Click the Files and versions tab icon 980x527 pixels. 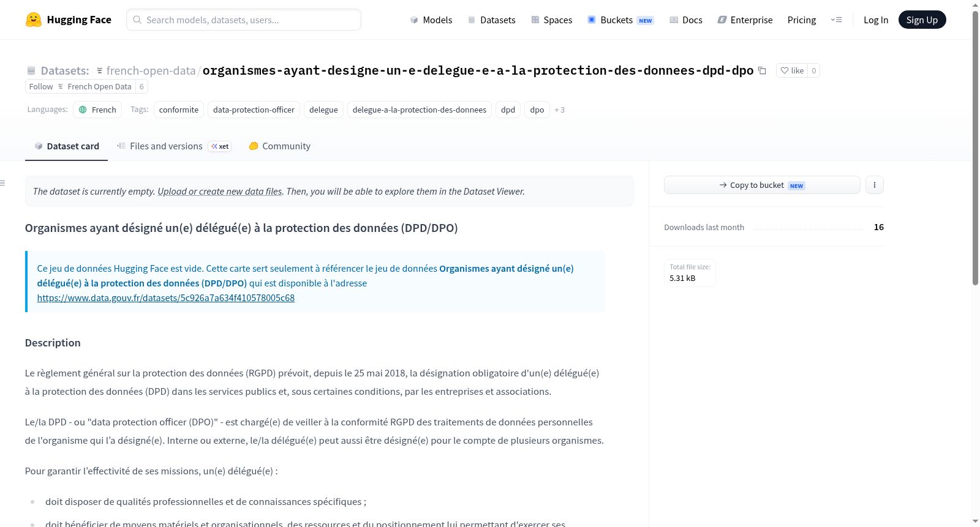tap(121, 146)
